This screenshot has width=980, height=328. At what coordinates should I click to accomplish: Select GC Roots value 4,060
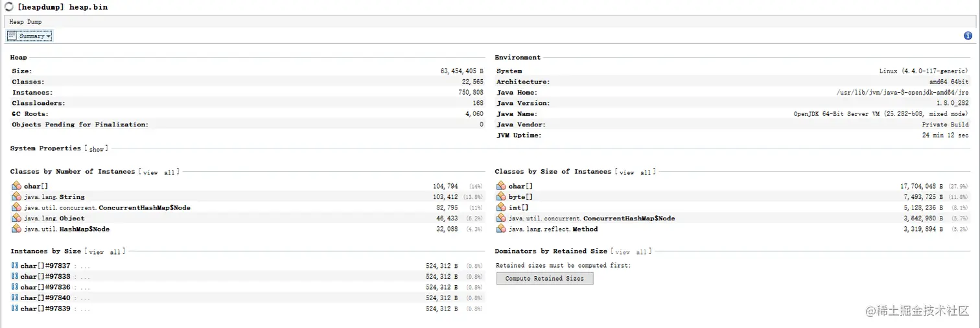click(474, 114)
